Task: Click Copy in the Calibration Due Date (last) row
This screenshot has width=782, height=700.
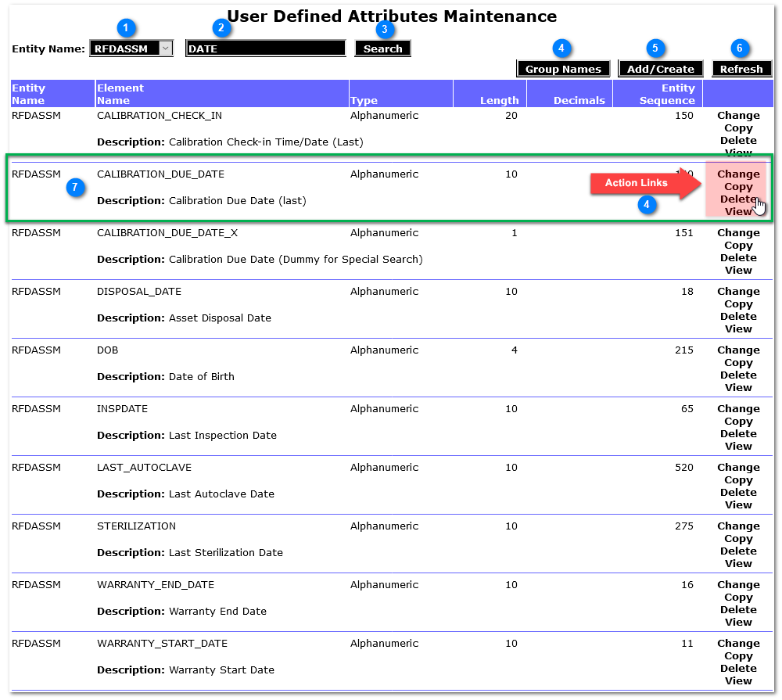Action: (738, 187)
